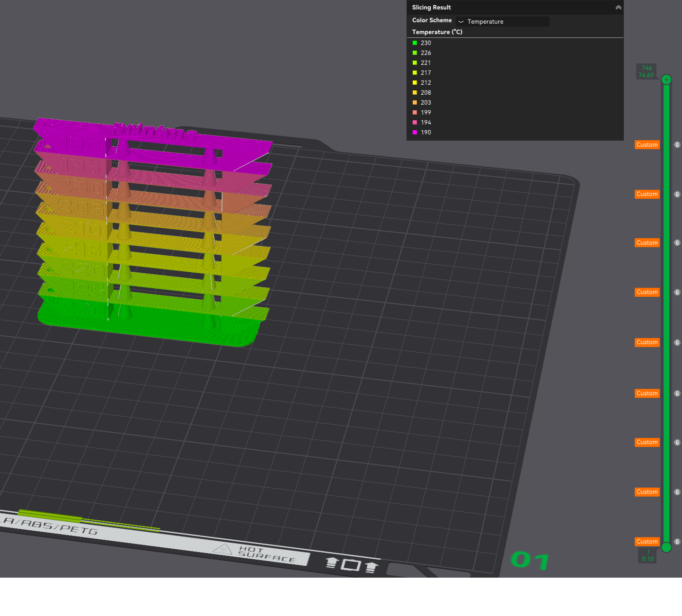Click the green vertical layer slider track
The image size is (682, 616).
[666, 312]
